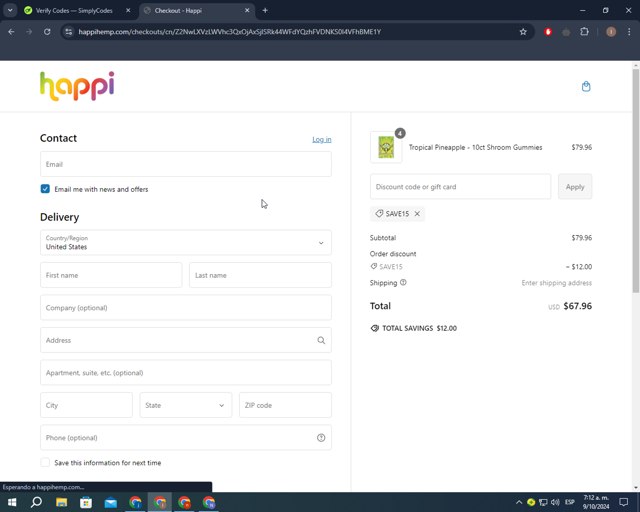Viewport: 640px width, 512px height.
Task: Click the happi logo
Action: [77, 86]
